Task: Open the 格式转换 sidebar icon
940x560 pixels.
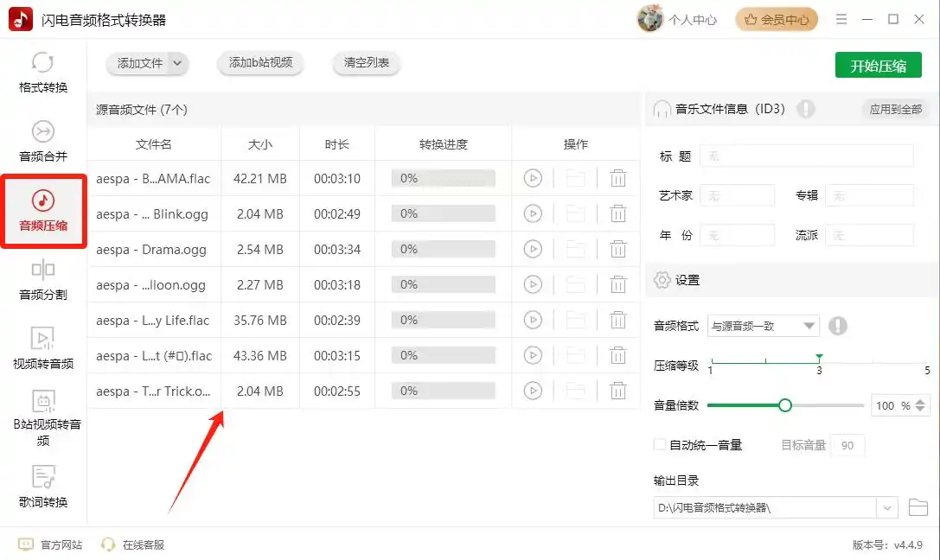Action: pyautogui.click(x=43, y=72)
